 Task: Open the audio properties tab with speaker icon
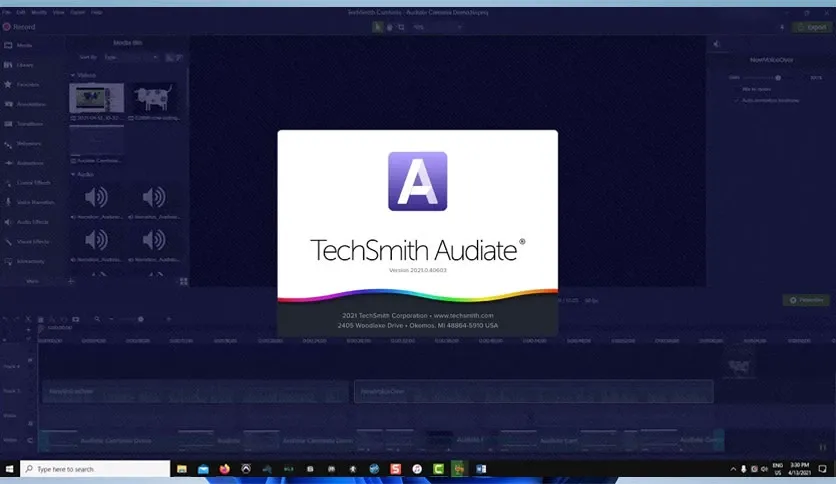(x=717, y=44)
